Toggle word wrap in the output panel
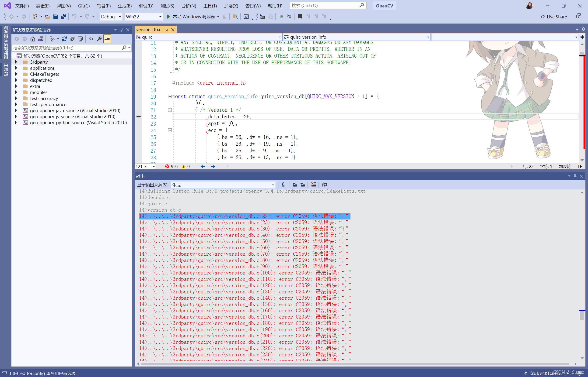This screenshot has height=377, width=588. [x=324, y=185]
